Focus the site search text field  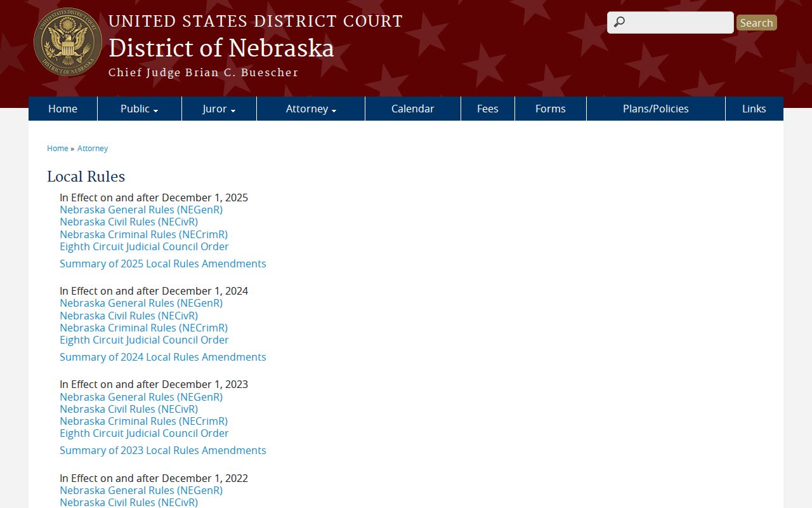pyautogui.click(x=671, y=22)
